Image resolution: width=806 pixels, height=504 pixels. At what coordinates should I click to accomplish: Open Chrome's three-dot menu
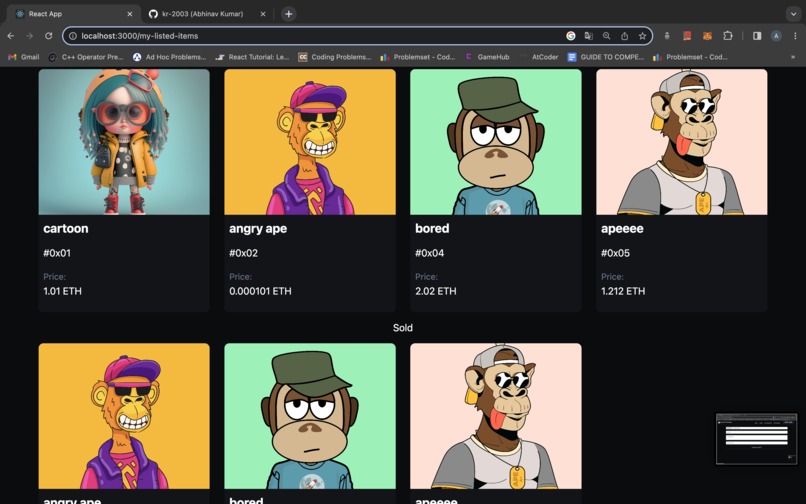click(795, 36)
